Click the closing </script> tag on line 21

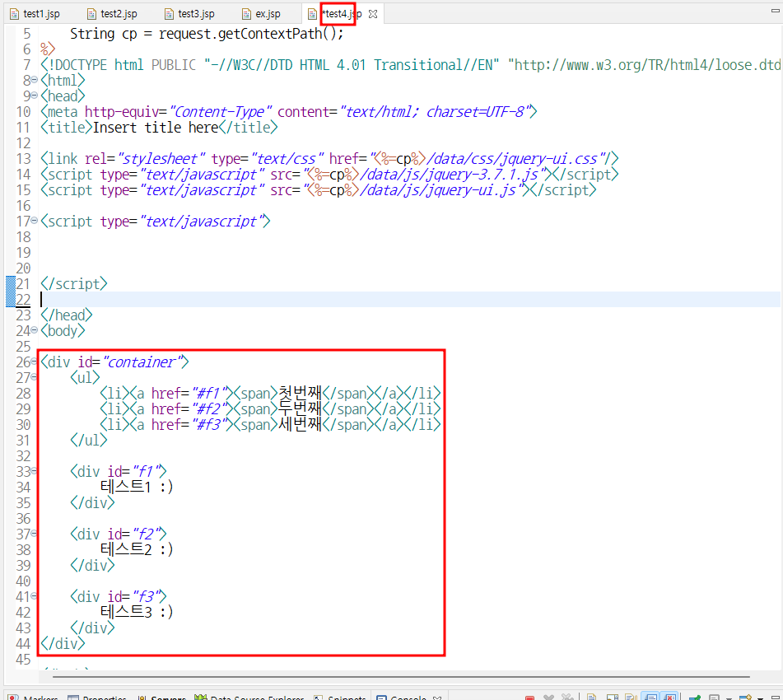click(x=74, y=284)
